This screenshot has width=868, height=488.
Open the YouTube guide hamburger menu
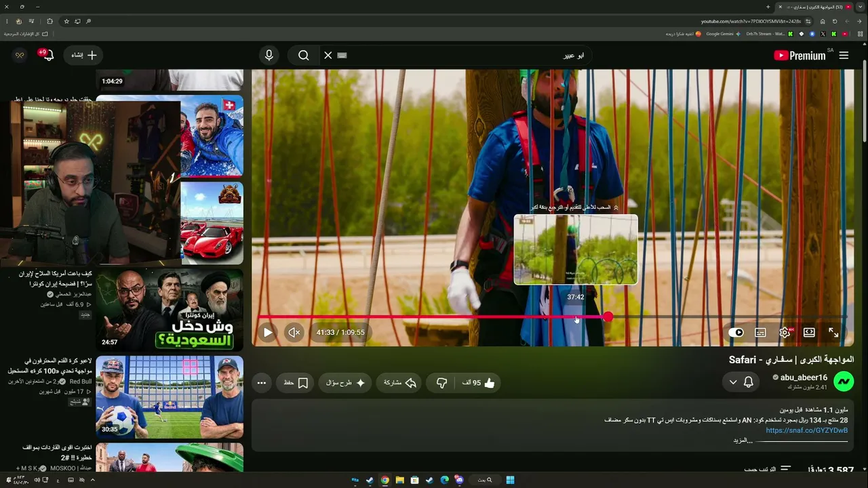pyautogui.click(x=844, y=56)
